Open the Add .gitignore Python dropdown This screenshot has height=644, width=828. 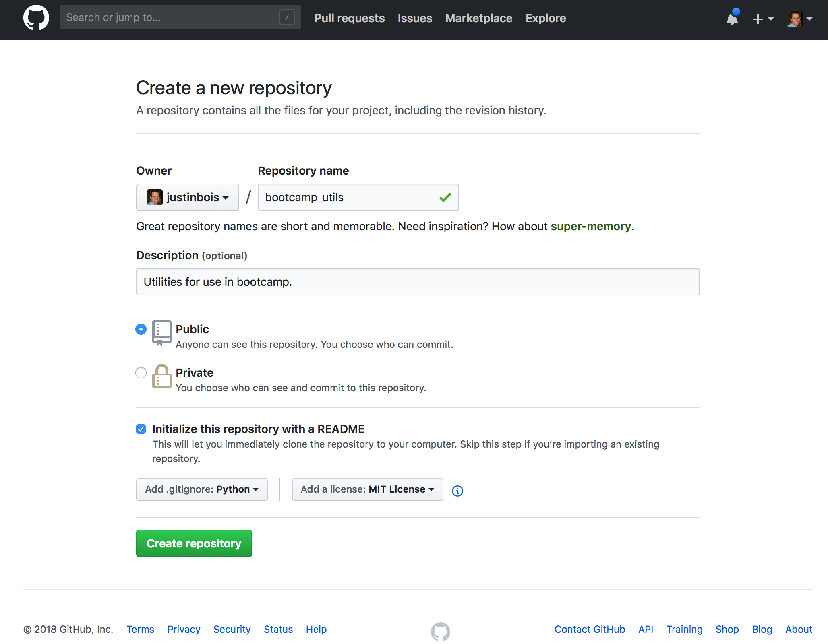coord(202,489)
